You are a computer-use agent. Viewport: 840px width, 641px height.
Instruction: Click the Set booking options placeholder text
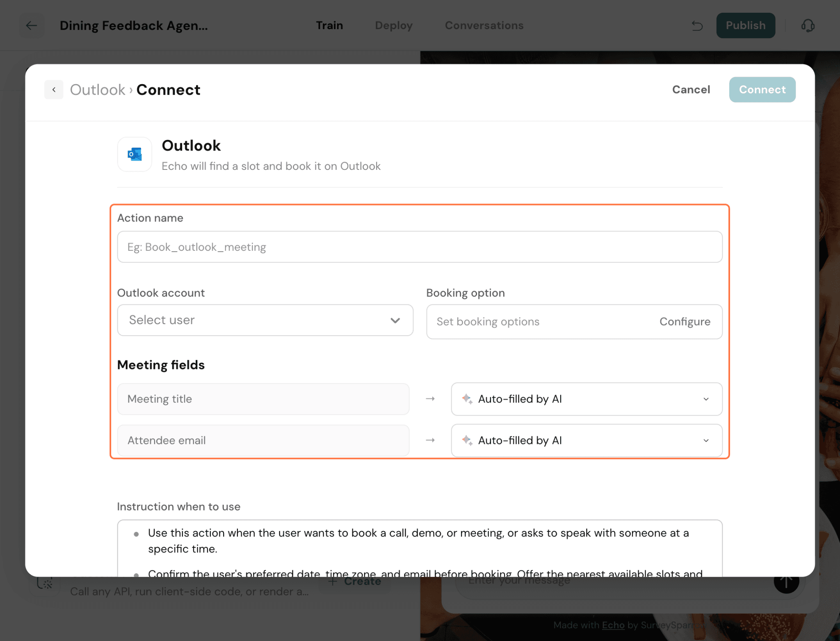click(x=488, y=322)
